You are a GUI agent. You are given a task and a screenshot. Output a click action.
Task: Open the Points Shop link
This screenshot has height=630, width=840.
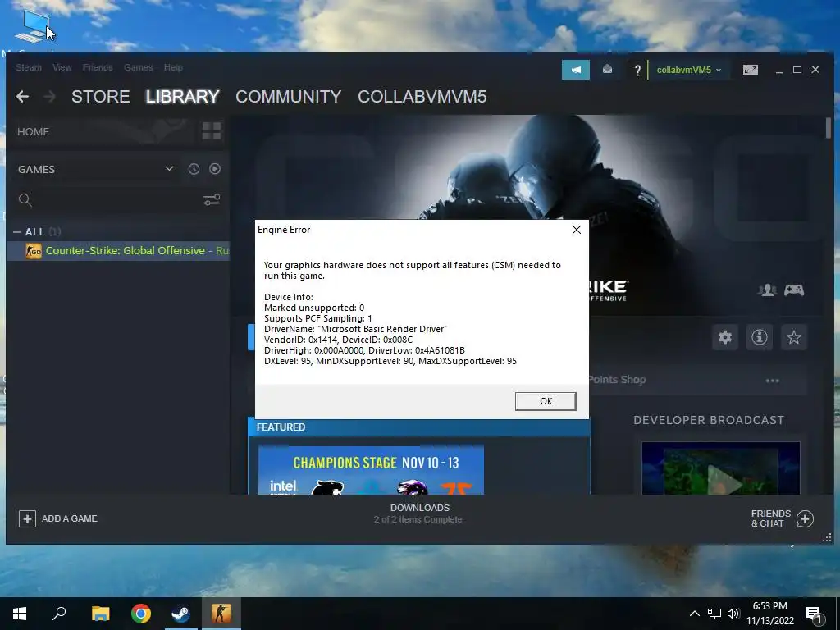click(x=617, y=380)
